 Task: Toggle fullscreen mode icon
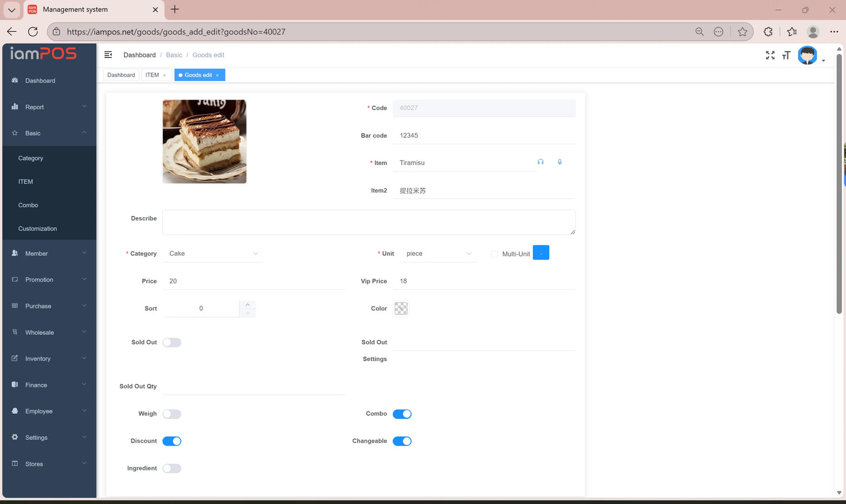(x=770, y=55)
